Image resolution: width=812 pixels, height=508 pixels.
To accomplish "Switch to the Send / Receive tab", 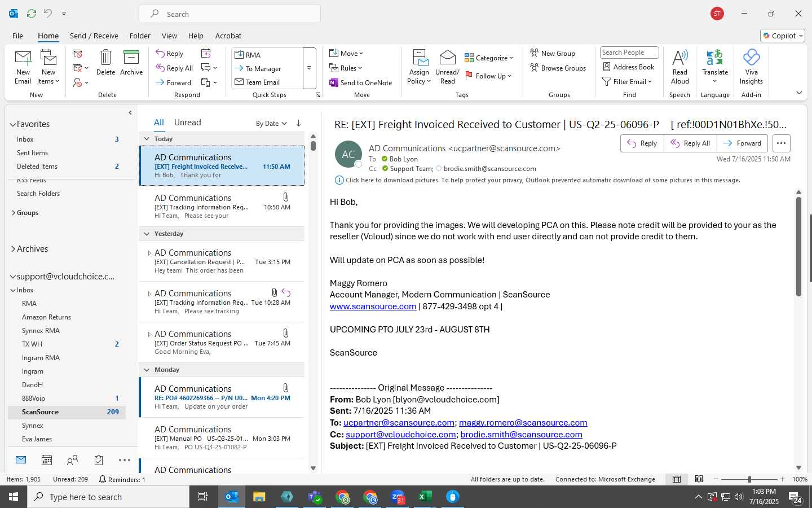I will pos(94,36).
